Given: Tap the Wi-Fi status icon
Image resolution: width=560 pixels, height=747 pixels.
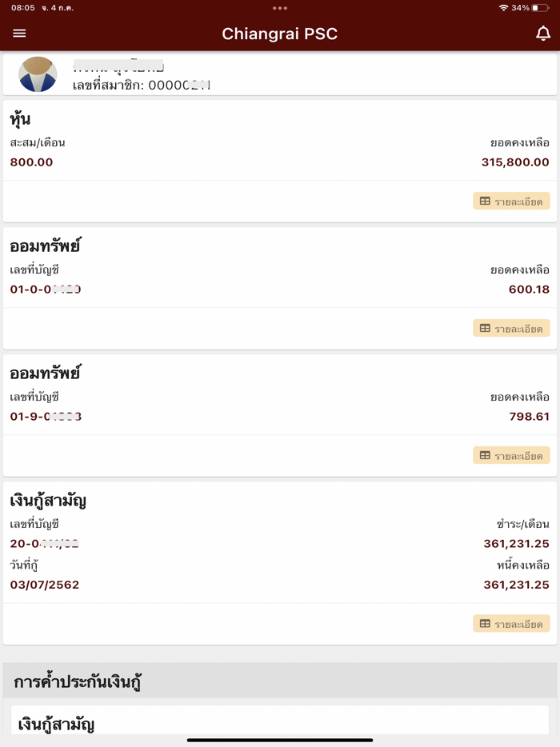Looking at the screenshot, I should click(x=503, y=8).
